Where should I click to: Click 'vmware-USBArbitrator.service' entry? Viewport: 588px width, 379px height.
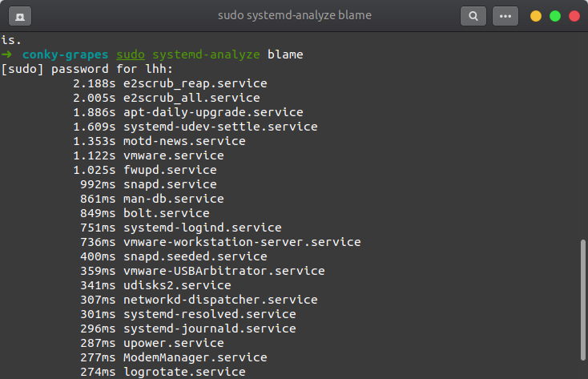(224, 271)
